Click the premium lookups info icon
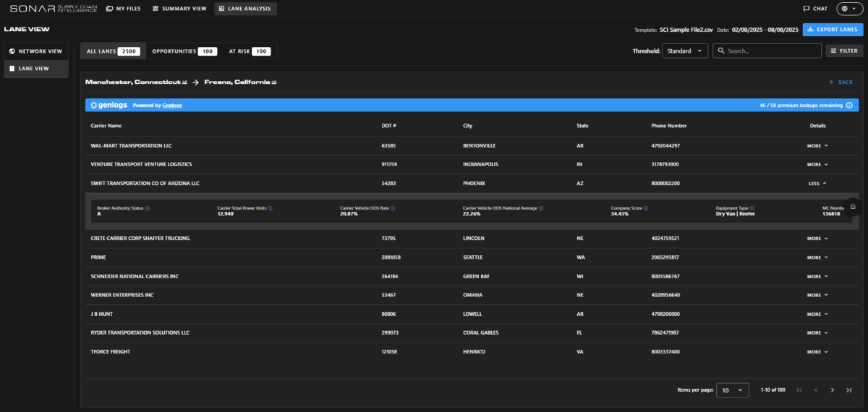This screenshot has width=868, height=412. tap(849, 106)
